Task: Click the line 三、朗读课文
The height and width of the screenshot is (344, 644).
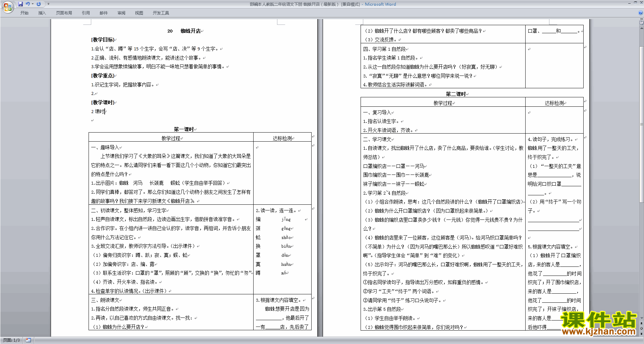Action: 105,300
